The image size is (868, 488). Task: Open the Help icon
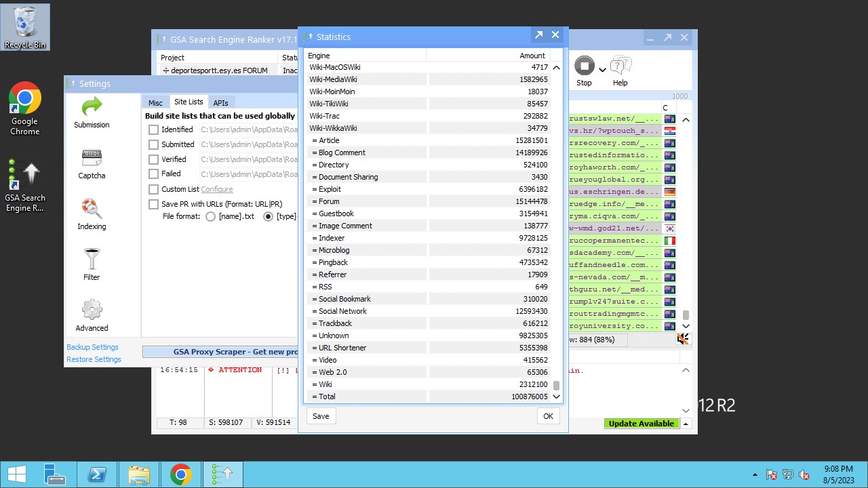click(620, 66)
